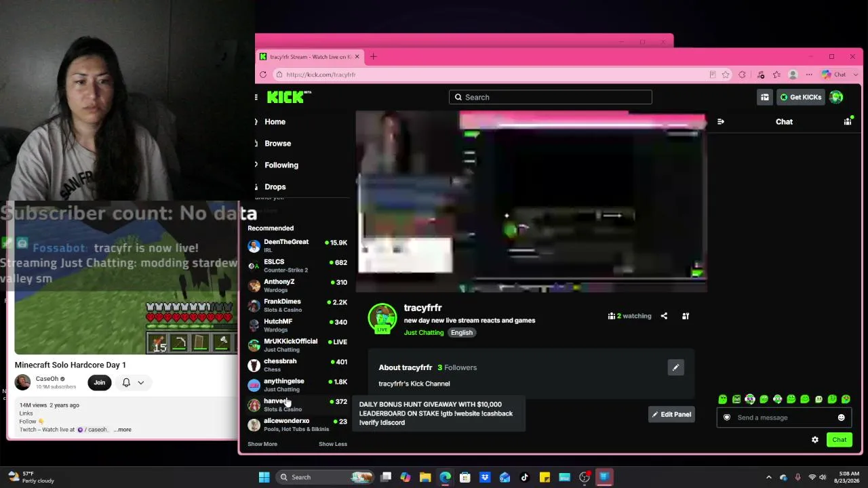
Task: Show More recommended channels
Action: [262, 444]
